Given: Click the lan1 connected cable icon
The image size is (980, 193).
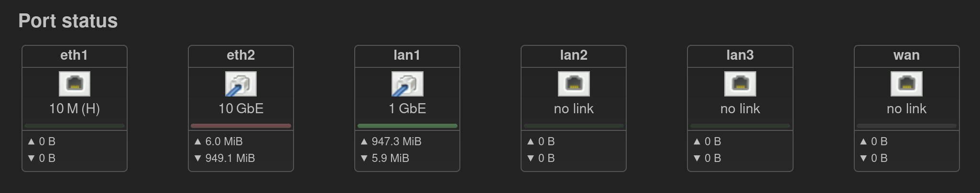Looking at the screenshot, I should [x=407, y=84].
